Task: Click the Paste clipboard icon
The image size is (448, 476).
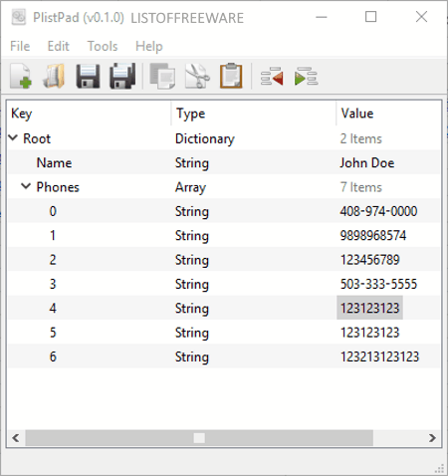Action: click(231, 76)
